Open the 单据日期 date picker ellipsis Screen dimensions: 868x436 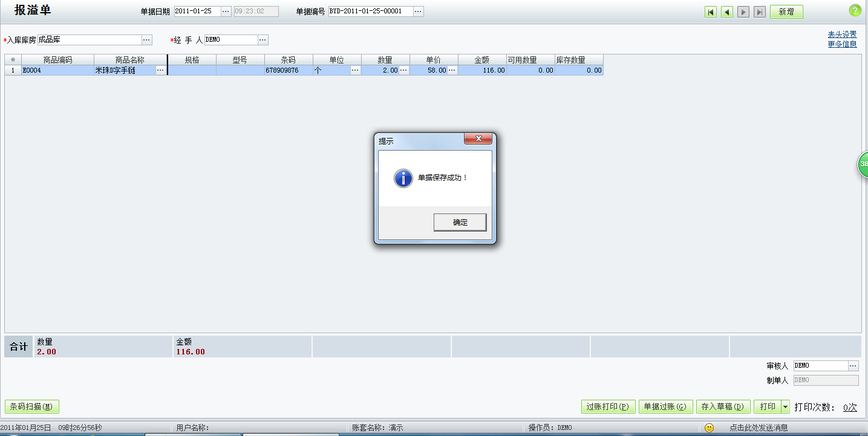[226, 11]
